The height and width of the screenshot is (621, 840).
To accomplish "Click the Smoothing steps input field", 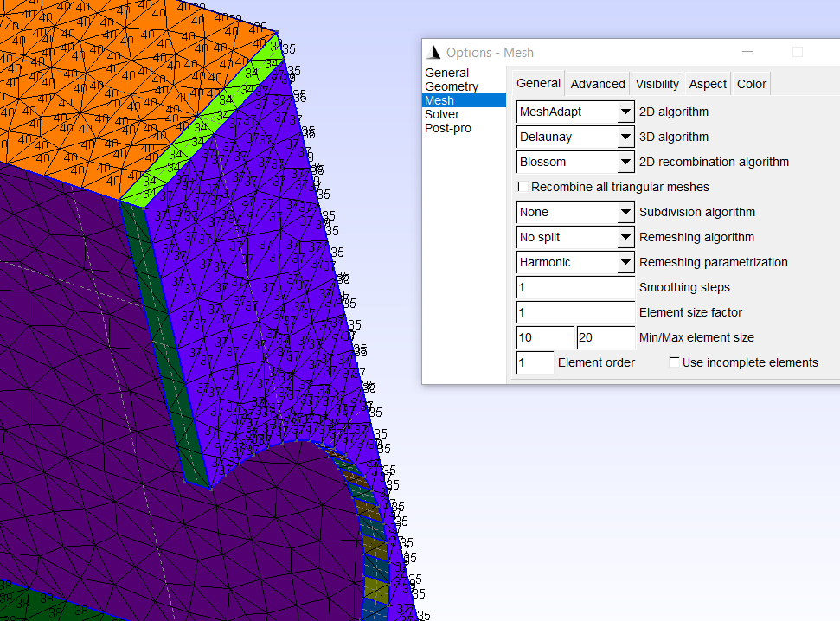I will tap(575, 288).
